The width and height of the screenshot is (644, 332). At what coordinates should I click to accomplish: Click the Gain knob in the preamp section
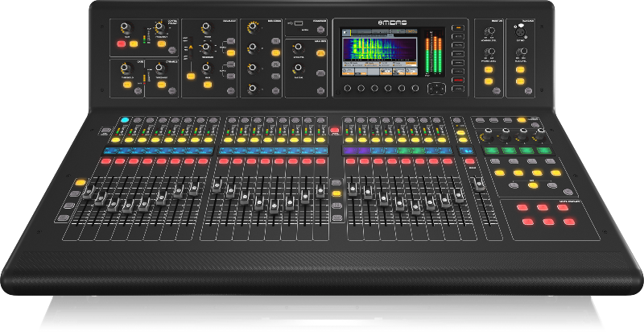(x=126, y=28)
